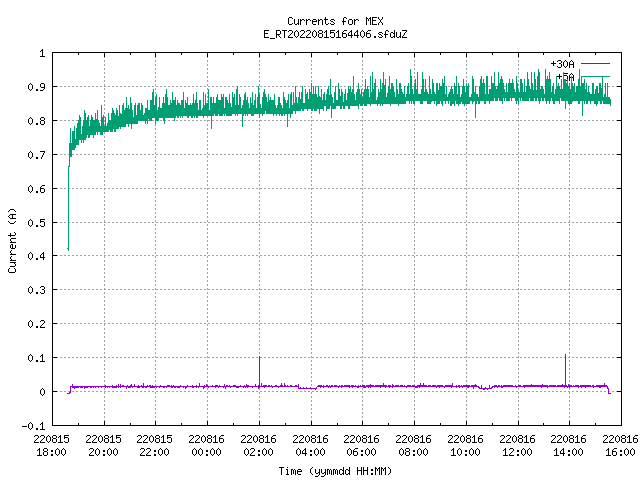Click the green +5A legend line sample

595,76
